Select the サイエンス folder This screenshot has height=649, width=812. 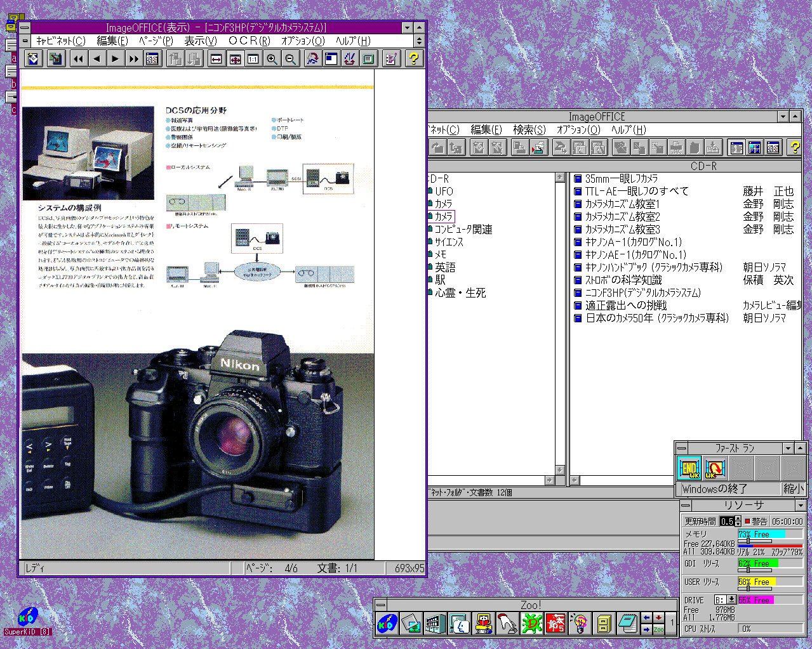point(449,242)
